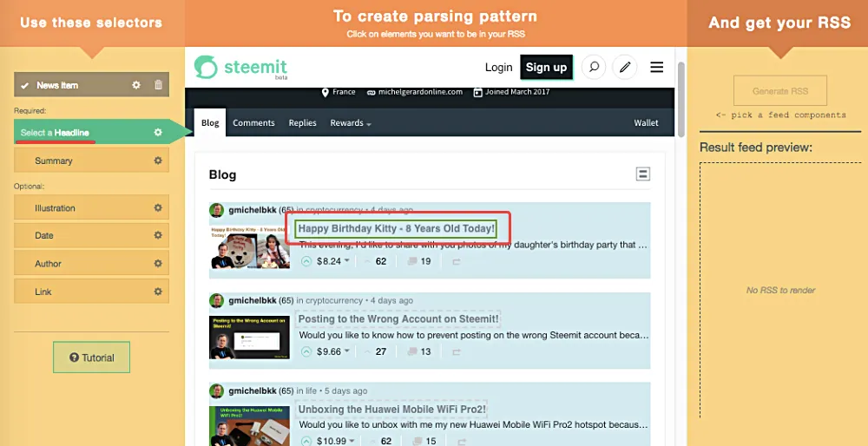Image resolution: width=868 pixels, height=446 pixels.
Task: Click the pencil write-post icon
Action: [x=625, y=68]
